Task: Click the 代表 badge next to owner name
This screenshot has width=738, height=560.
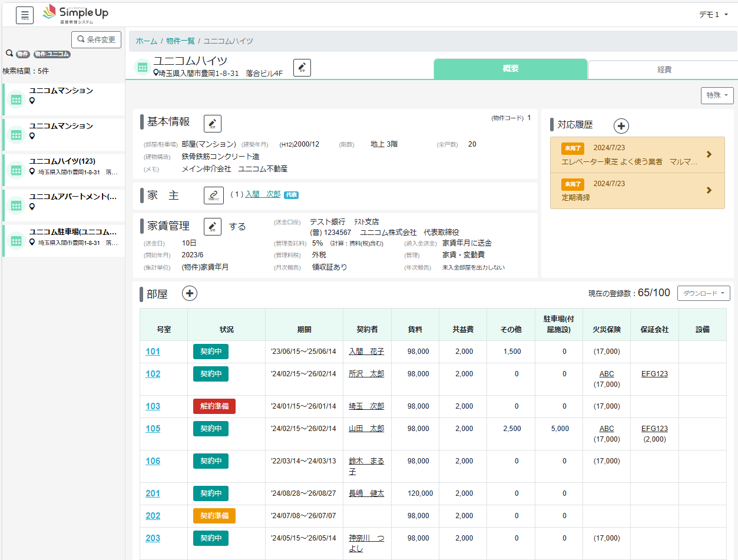Action: pyautogui.click(x=292, y=194)
